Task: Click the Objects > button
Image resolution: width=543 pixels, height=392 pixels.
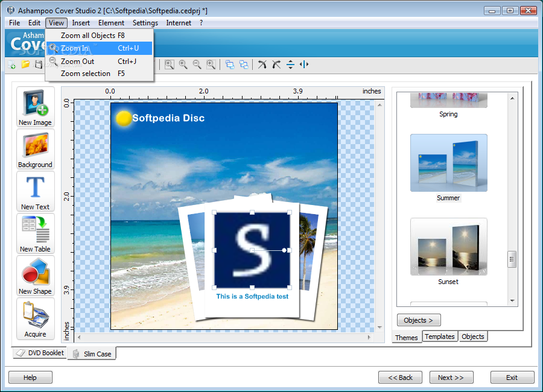Action: [x=418, y=320]
